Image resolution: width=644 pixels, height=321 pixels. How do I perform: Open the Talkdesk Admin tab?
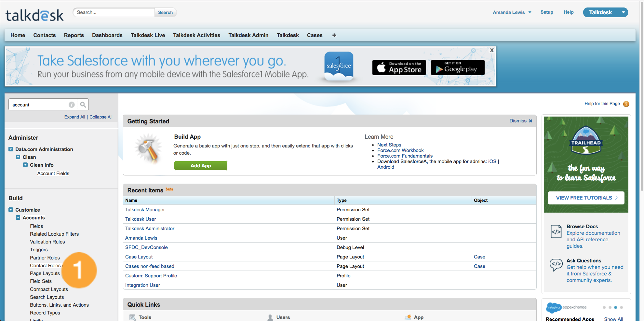[x=248, y=35]
